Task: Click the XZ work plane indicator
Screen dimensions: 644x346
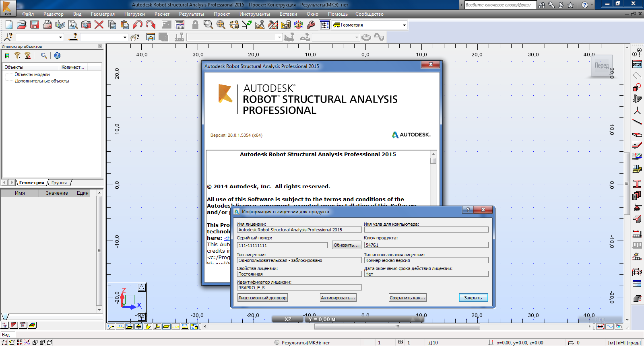Action: [288, 319]
